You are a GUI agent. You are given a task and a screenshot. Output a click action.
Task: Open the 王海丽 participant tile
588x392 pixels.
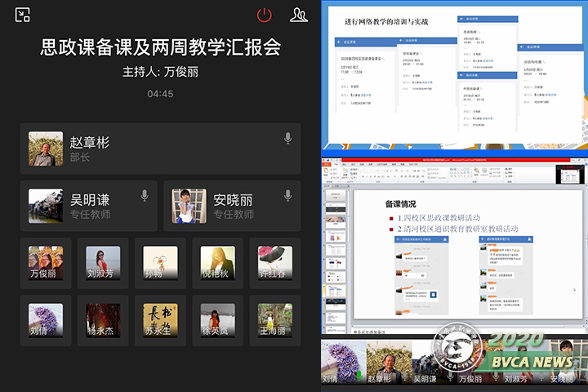pos(275,320)
